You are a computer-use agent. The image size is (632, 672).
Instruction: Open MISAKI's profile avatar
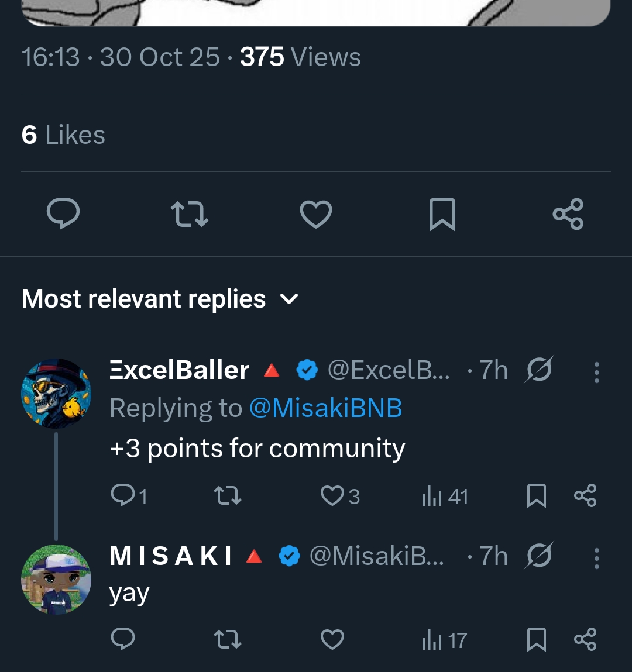pyautogui.click(x=56, y=579)
